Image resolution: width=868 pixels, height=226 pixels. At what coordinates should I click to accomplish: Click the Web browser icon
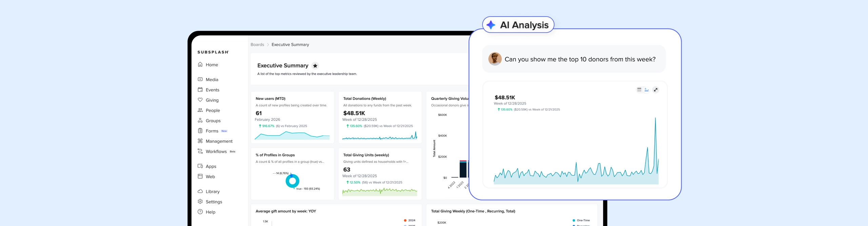(x=200, y=177)
